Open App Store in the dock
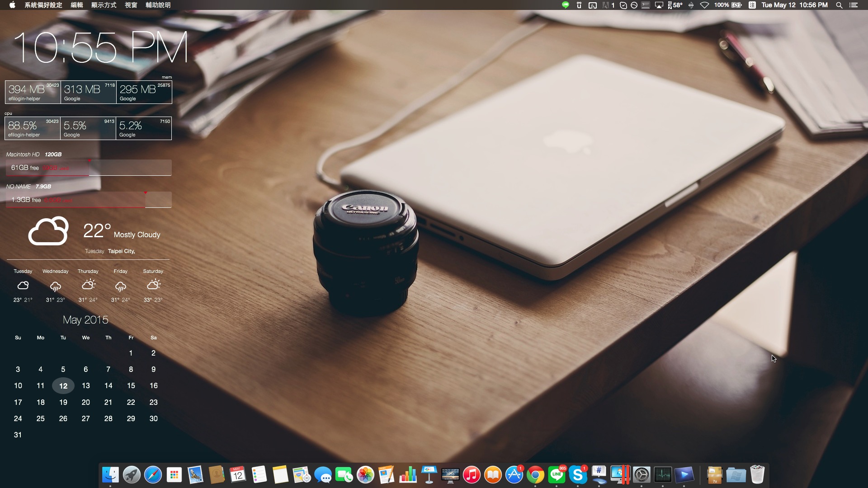The width and height of the screenshot is (868, 488). [x=514, y=475]
